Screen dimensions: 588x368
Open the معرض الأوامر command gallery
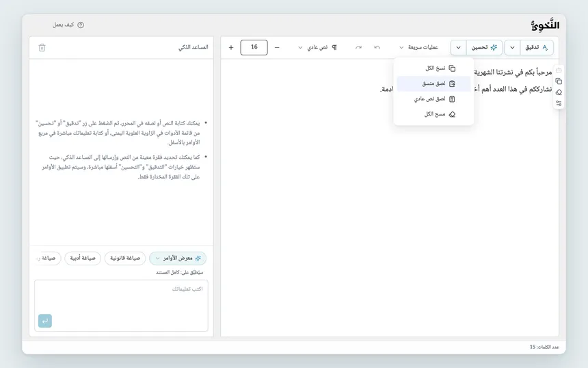(x=178, y=258)
